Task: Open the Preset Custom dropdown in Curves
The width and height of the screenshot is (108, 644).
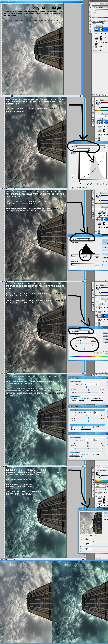Action: (x=90, y=146)
